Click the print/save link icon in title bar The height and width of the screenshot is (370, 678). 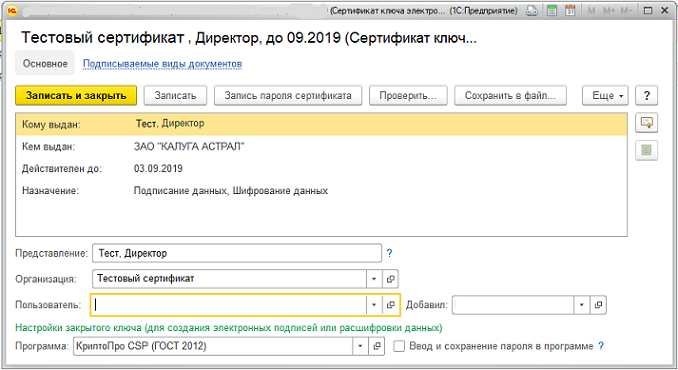tap(532, 11)
